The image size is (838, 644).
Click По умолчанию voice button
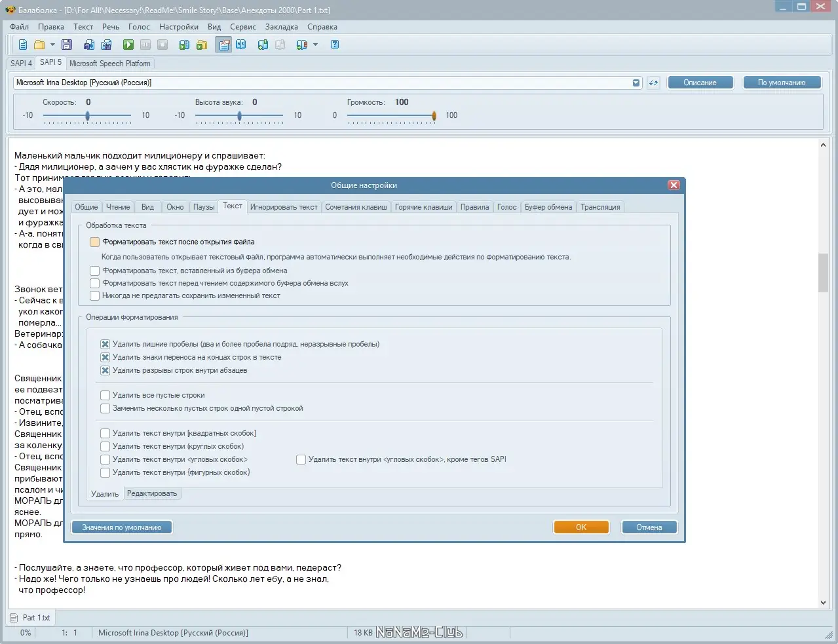point(782,83)
